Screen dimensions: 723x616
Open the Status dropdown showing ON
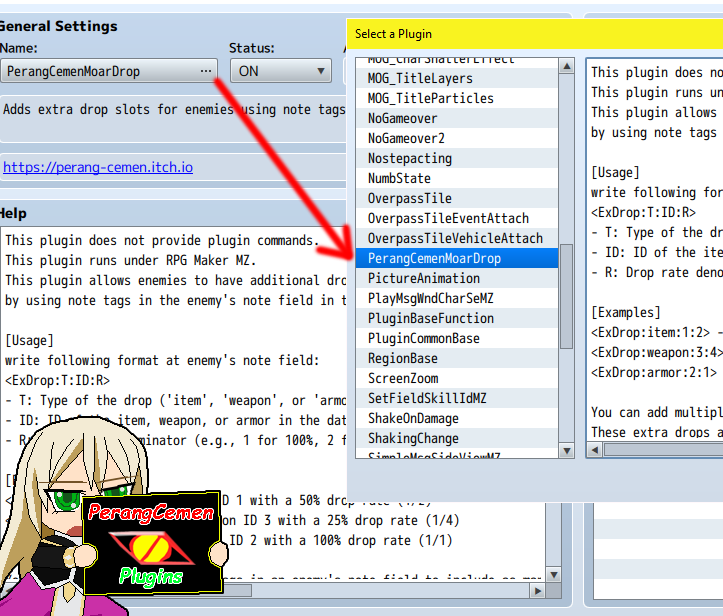(280, 71)
